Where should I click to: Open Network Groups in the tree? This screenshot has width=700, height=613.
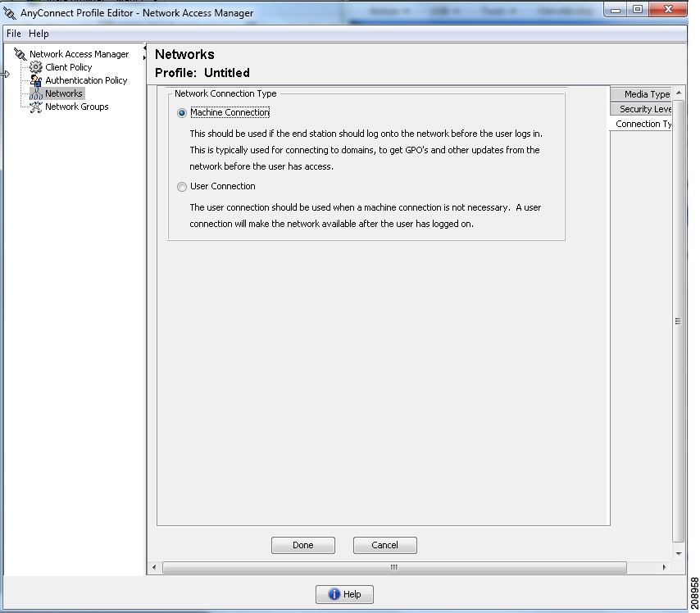77,107
